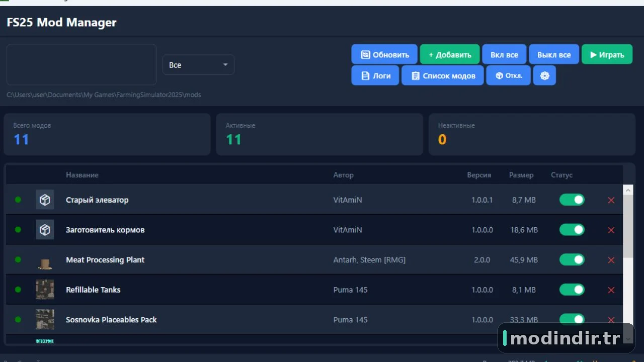Open the Все filter dropdown
This screenshot has width=644, height=362.
pos(198,65)
